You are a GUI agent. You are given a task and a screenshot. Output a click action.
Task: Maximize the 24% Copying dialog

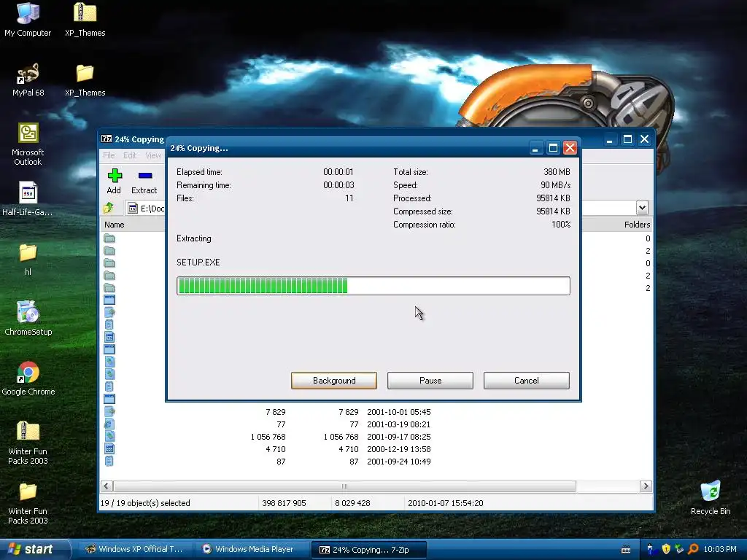[553, 148]
